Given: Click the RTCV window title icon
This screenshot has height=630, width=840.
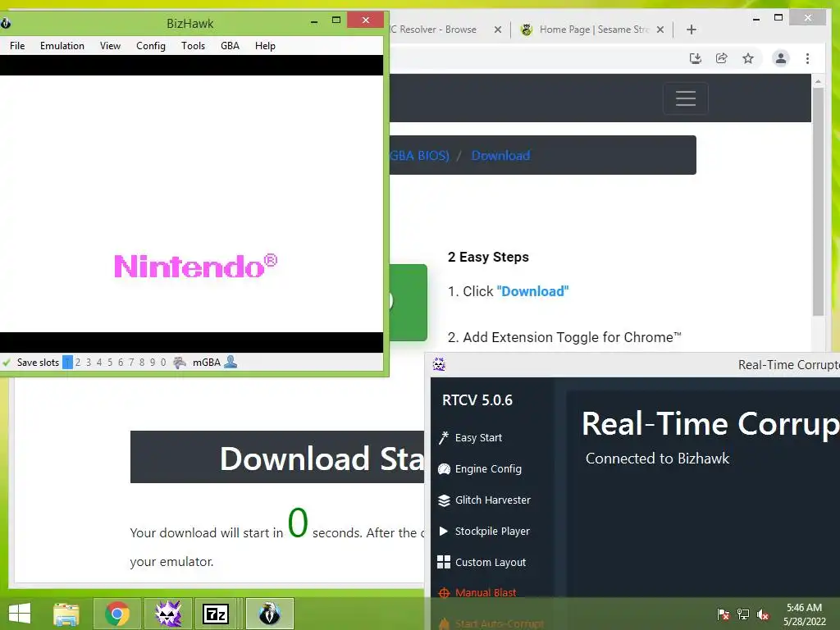Looking at the screenshot, I should click(x=440, y=365).
